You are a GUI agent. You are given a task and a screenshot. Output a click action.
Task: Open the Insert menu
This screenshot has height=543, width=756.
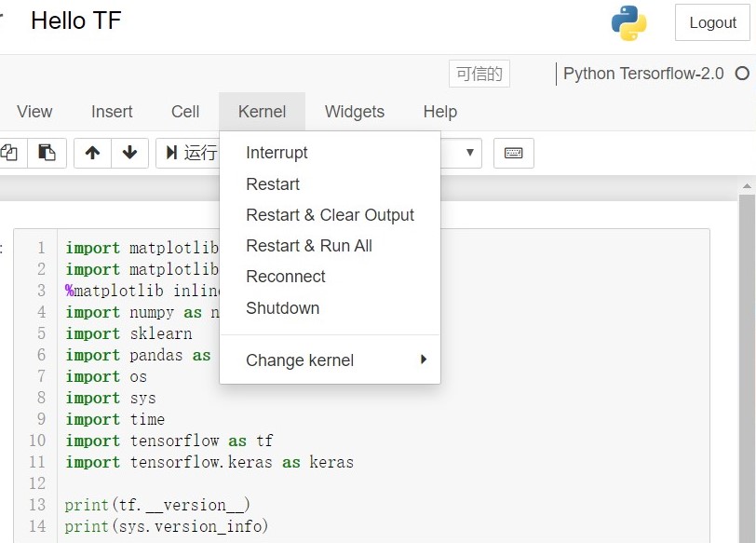tap(112, 112)
